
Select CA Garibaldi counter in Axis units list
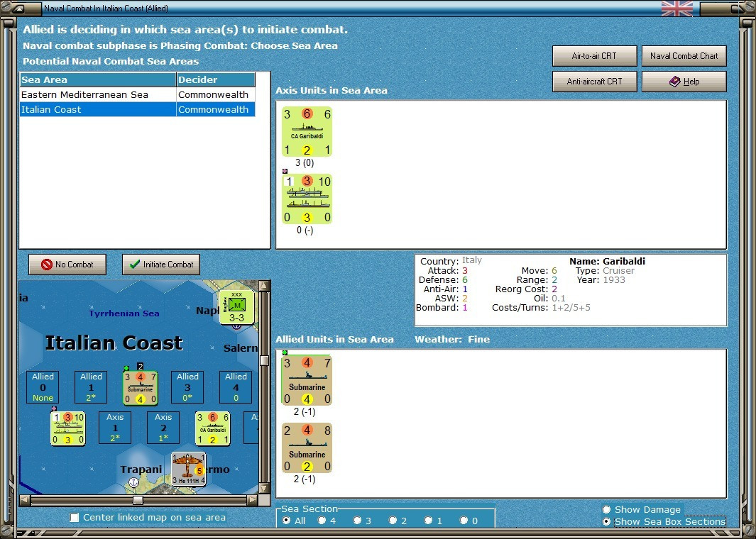tap(307, 131)
